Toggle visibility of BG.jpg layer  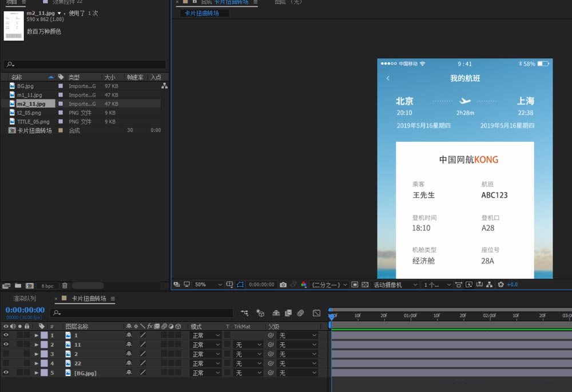6,373
